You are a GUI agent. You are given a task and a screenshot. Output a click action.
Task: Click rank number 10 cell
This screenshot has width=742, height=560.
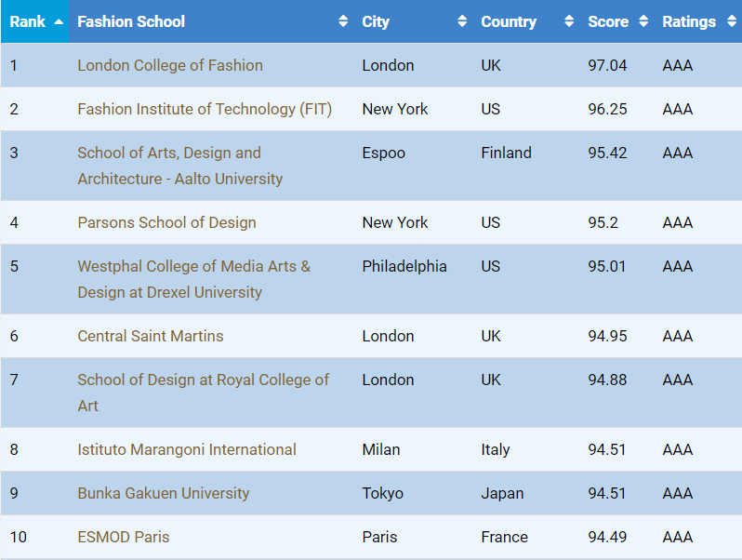tap(19, 537)
